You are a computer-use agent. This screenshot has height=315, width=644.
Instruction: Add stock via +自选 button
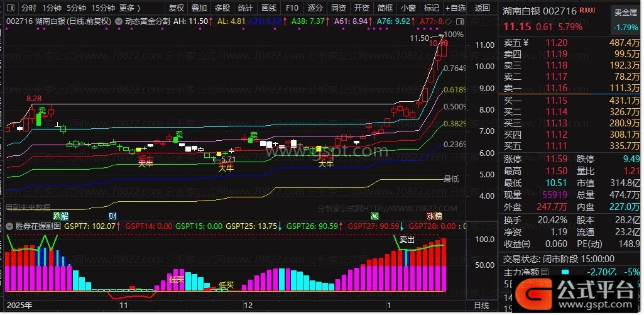point(455,8)
